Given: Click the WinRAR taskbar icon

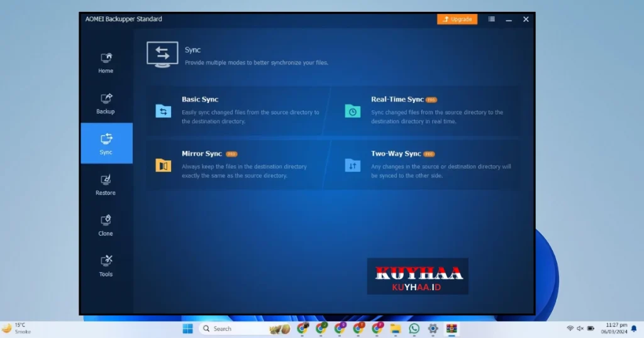Looking at the screenshot, I should coord(452,329).
